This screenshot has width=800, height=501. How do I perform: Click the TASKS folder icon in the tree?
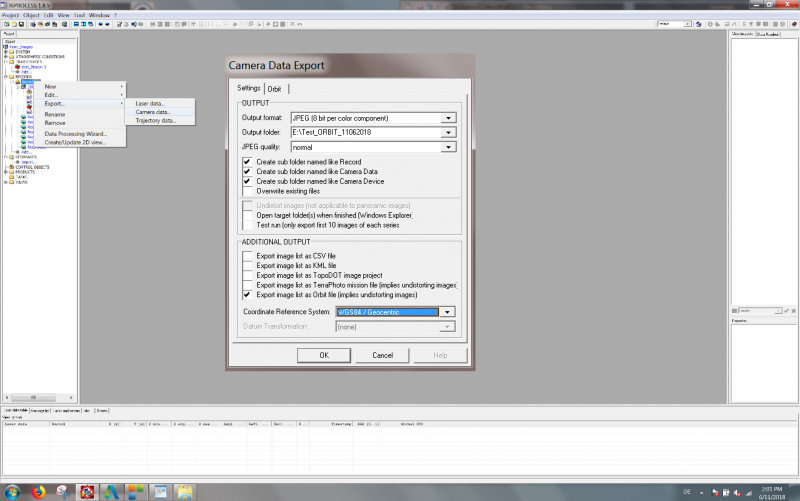[x=11, y=177]
